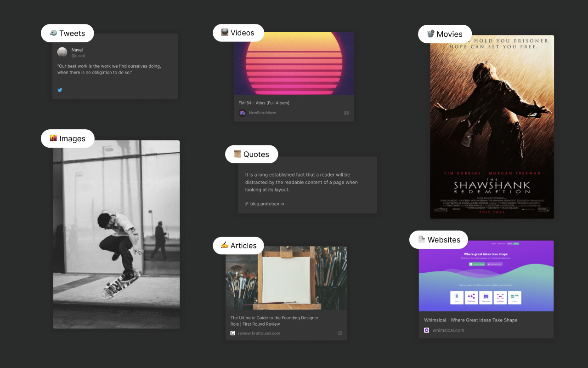Click the Naval display name
Screen dimensions: 588x368
click(77, 50)
